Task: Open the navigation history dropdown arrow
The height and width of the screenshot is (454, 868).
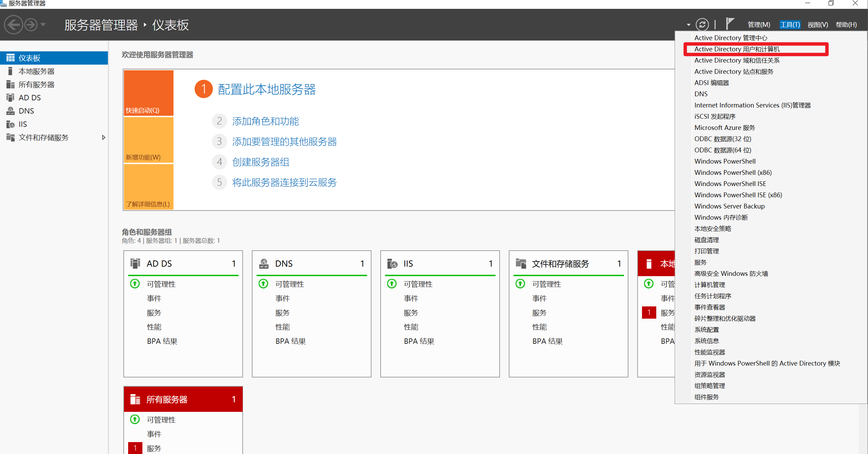Action: [x=43, y=25]
